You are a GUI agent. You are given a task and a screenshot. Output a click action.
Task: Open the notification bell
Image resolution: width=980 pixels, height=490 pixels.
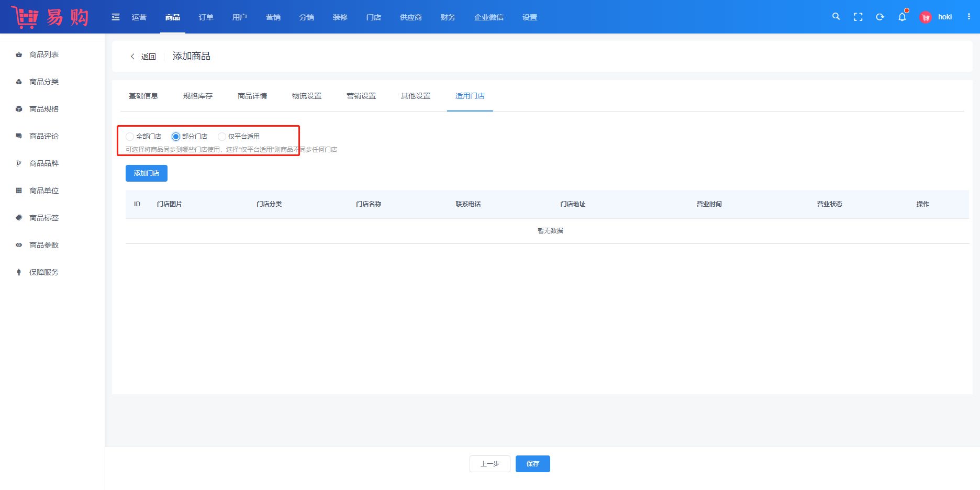click(902, 17)
